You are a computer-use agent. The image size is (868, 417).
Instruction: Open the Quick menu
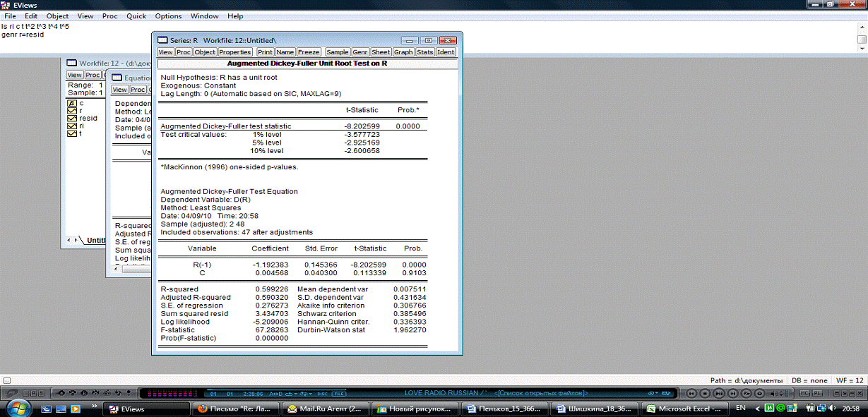[136, 16]
